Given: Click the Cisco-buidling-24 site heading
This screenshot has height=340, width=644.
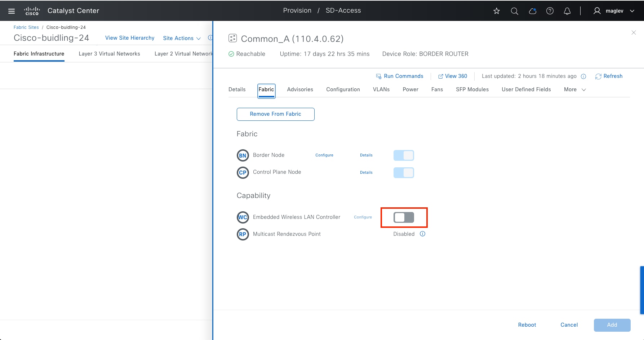Looking at the screenshot, I should pyautogui.click(x=52, y=38).
